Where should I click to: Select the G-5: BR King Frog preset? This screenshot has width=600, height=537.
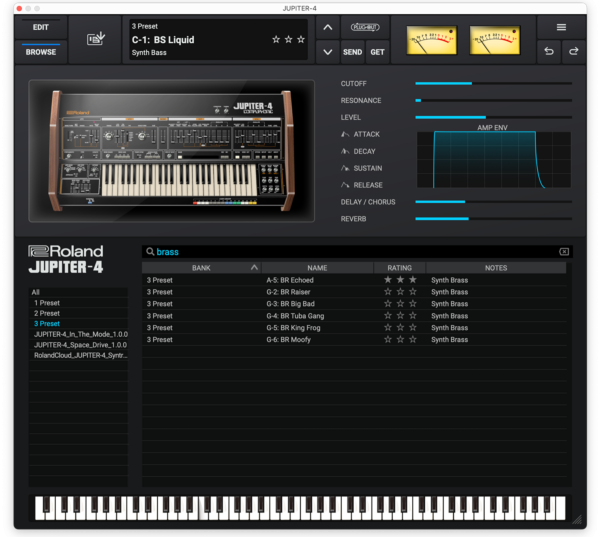(x=354, y=327)
